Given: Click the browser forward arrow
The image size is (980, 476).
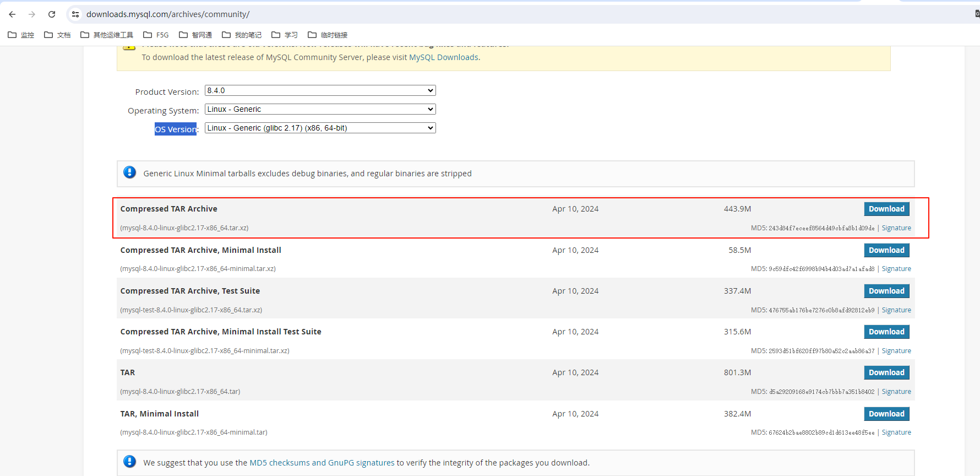Looking at the screenshot, I should (x=32, y=14).
